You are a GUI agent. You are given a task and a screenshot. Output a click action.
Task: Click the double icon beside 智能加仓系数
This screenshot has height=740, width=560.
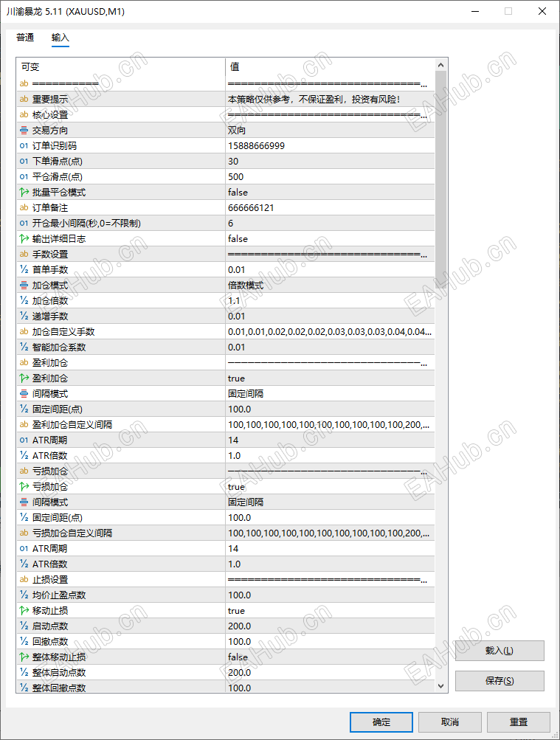[24, 347]
